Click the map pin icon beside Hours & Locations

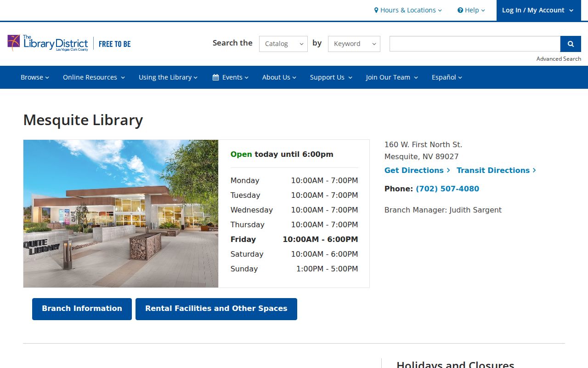(x=376, y=10)
